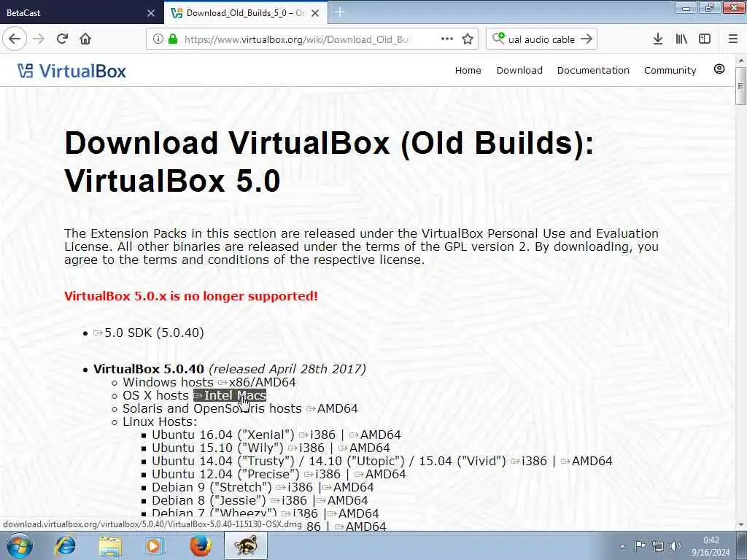Click the search box containing 'ual audio cable'
Image resolution: width=747 pixels, height=560 pixels.
pyautogui.click(x=541, y=39)
